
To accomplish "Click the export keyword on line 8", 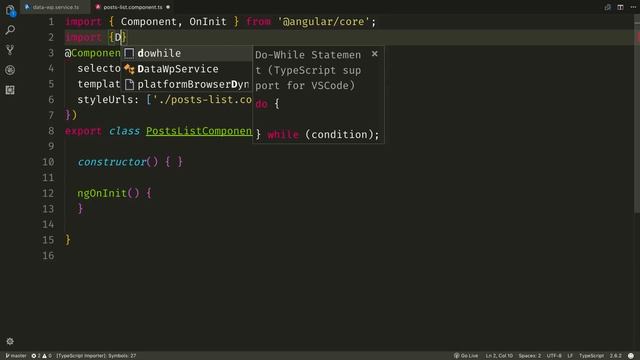I will tap(83, 131).
